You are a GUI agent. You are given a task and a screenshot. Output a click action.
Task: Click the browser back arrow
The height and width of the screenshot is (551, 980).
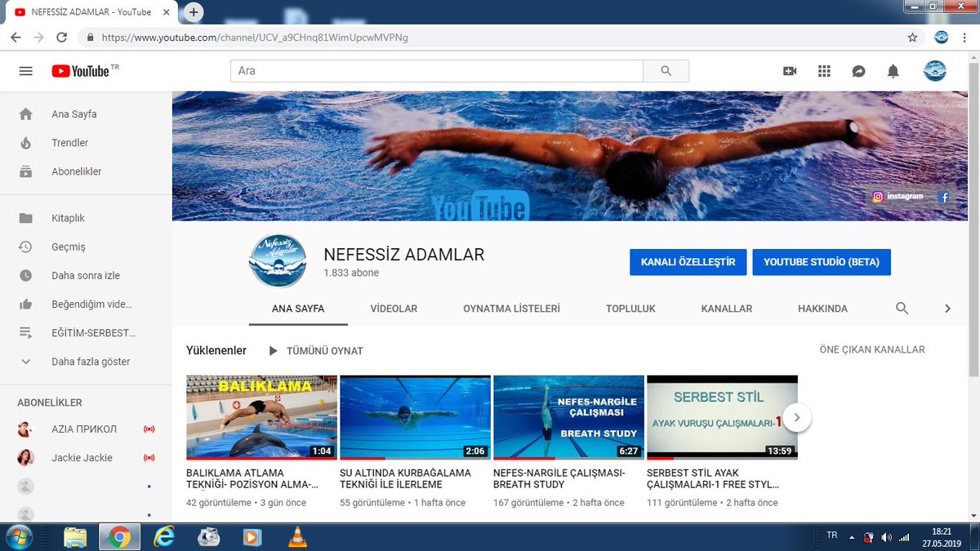coord(16,38)
